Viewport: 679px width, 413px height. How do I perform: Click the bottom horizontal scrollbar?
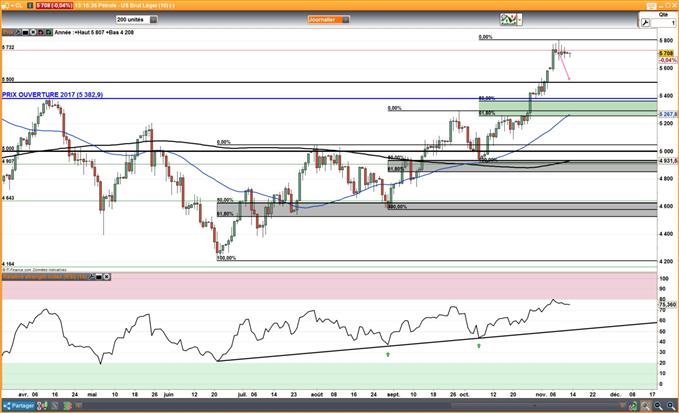[x=535, y=405]
